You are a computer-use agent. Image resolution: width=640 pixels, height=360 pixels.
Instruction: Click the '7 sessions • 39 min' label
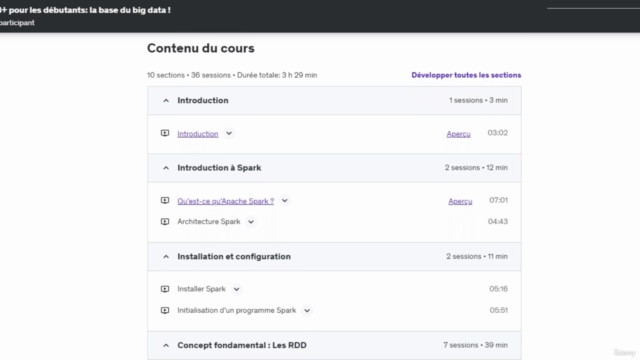click(476, 345)
